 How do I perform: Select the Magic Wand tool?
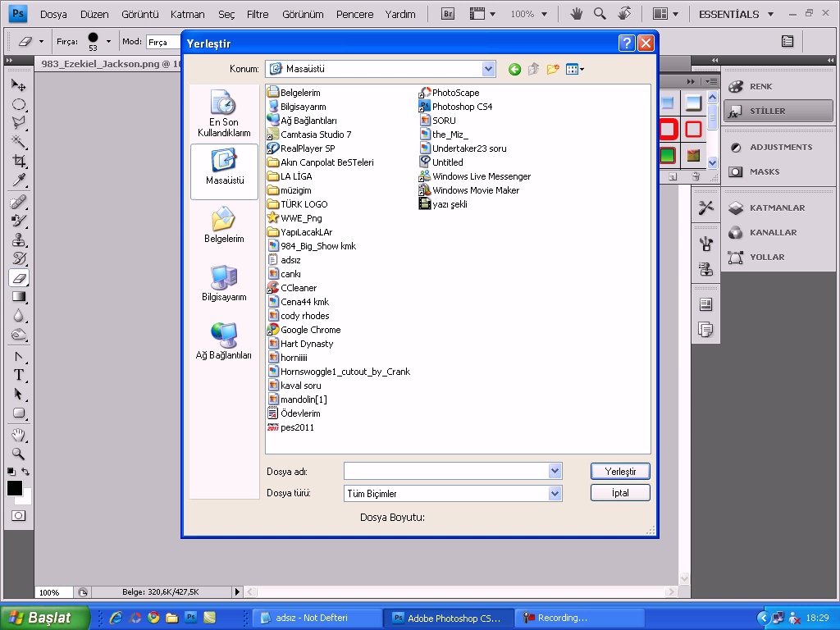pos(18,141)
